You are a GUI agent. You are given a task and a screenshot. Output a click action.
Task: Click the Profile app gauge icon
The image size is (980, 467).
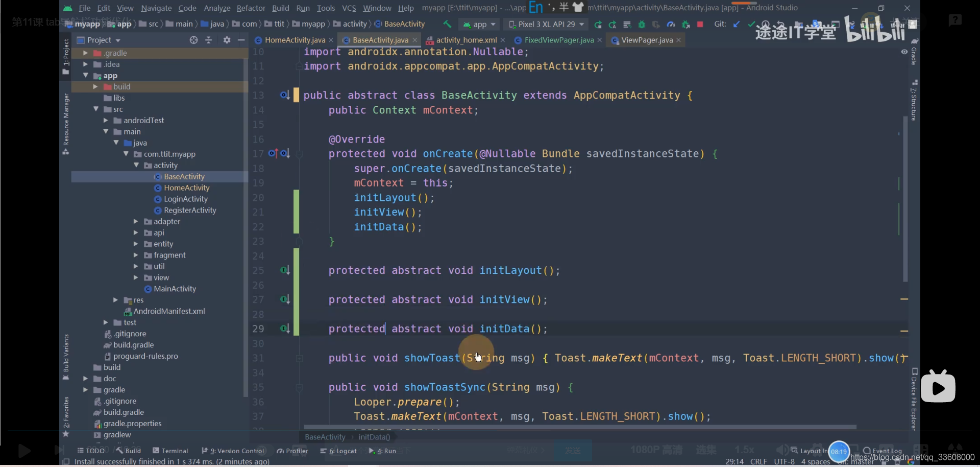[671, 25]
